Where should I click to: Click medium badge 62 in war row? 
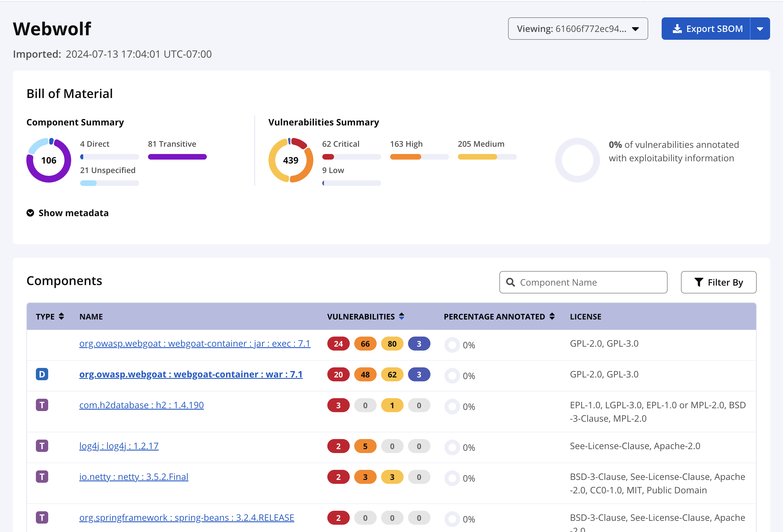[x=392, y=374]
